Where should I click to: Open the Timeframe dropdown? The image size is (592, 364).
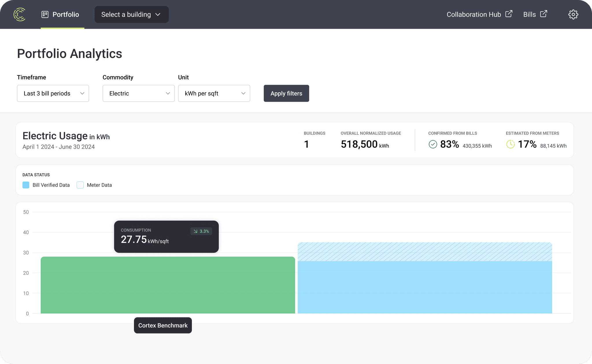53,93
